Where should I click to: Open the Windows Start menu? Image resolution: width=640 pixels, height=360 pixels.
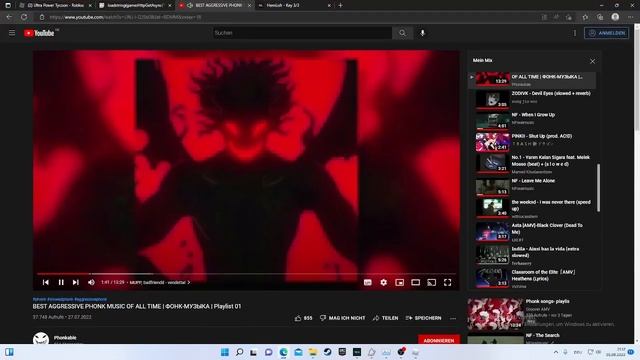[x=224, y=352]
